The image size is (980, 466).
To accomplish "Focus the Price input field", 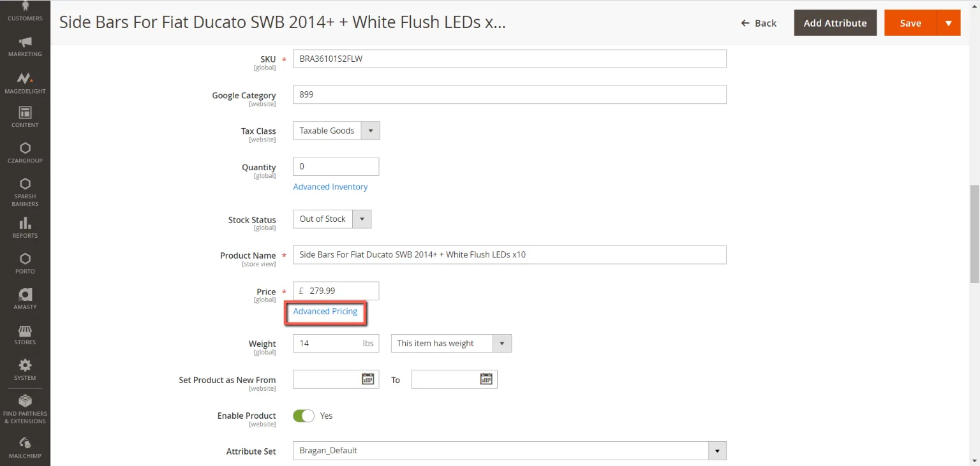I will tap(336, 291).
